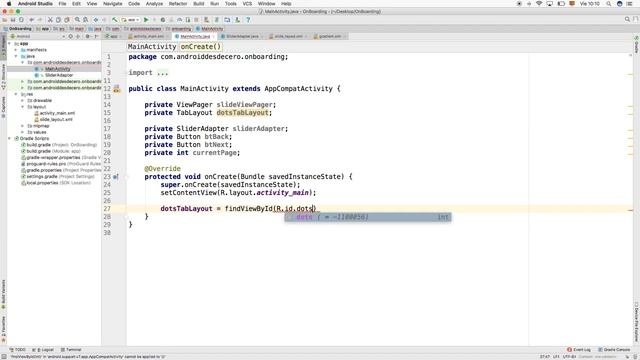640x360 pixels.
Task: Collapse the Gradle Scripts node
Action: coord(10,138)
